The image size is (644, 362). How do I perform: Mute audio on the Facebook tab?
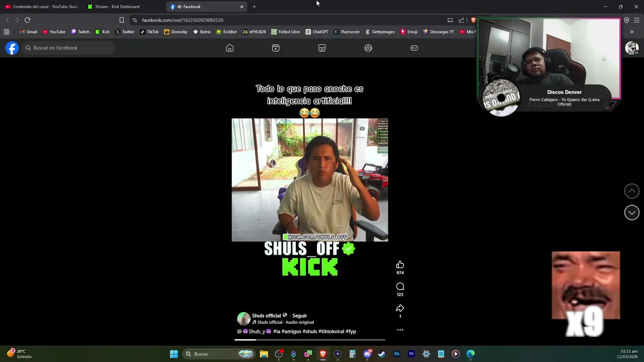point(179,7)
